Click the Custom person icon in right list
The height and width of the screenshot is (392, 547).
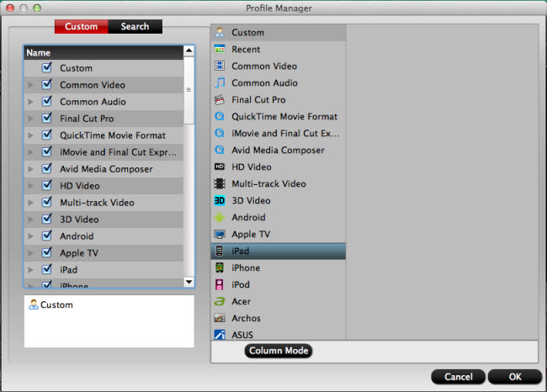220,33
